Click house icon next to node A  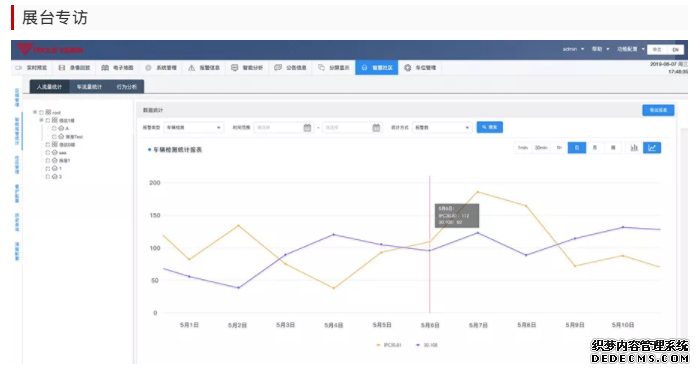[61, 128]
